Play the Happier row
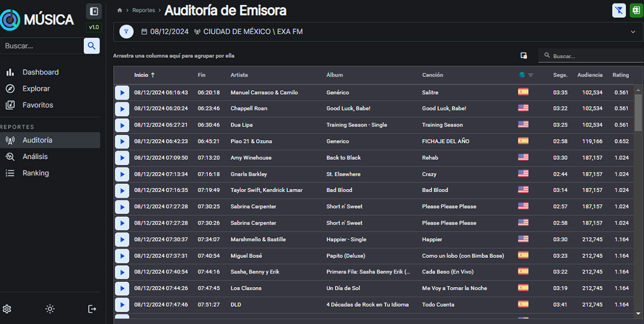644x324 pixels. [122, 239]
